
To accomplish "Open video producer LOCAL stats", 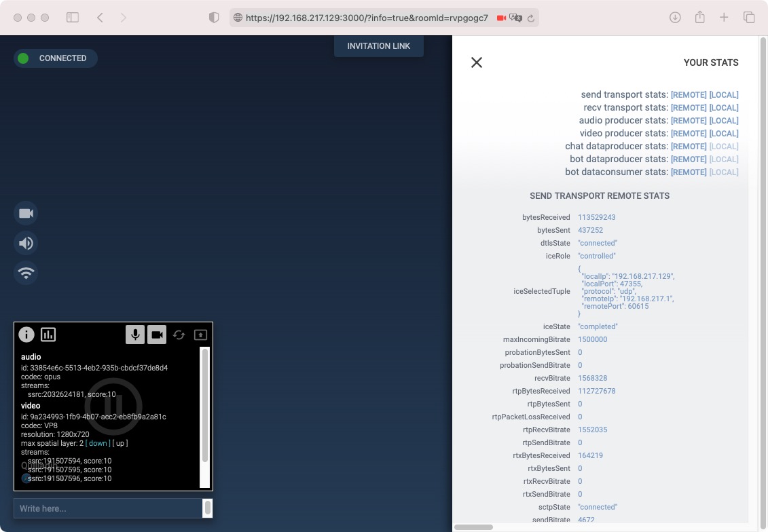I will (724, 134).
